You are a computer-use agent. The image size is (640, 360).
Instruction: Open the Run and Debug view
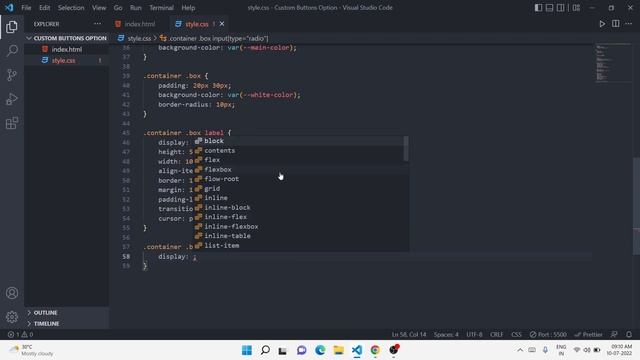pos(12,99)
